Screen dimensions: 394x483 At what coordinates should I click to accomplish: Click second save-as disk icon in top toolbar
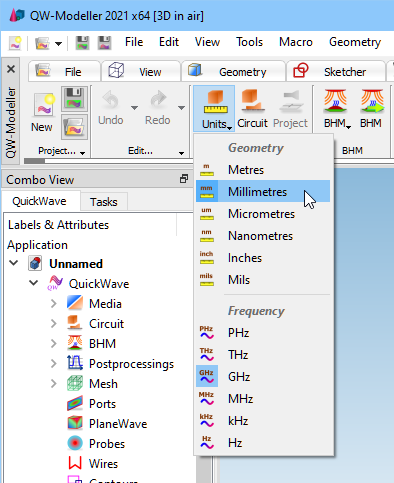tap(105, 43)
